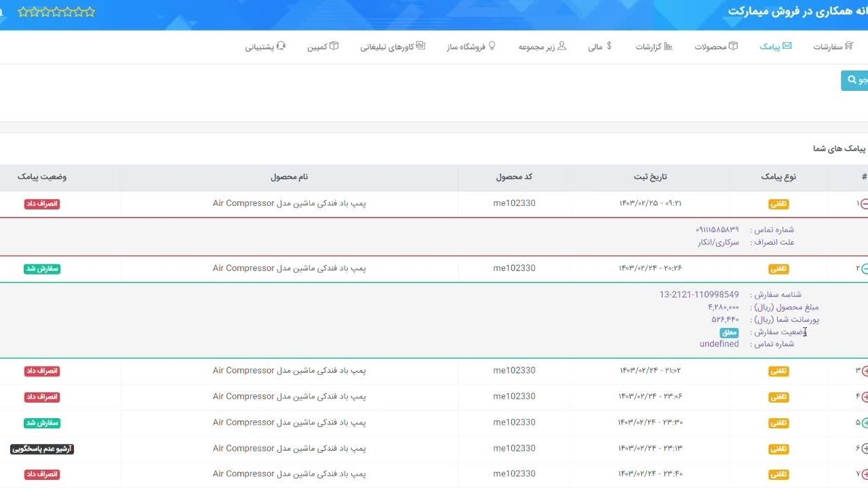Open the کمپین menu item
868x488 pixels.
323,47
